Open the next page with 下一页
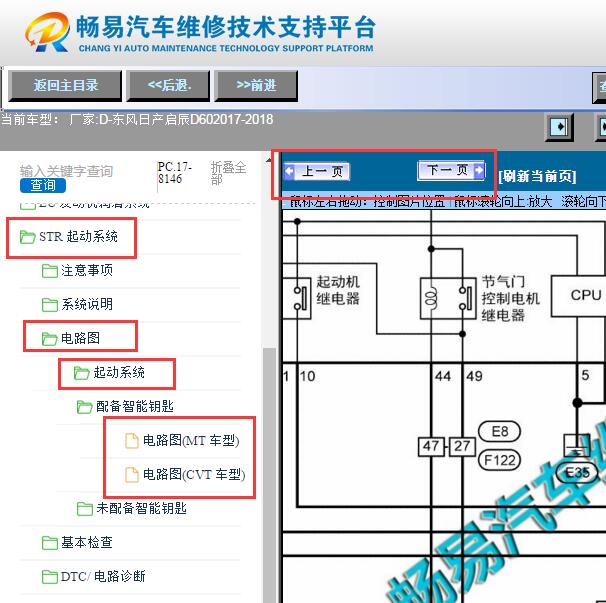 point(451,170)
